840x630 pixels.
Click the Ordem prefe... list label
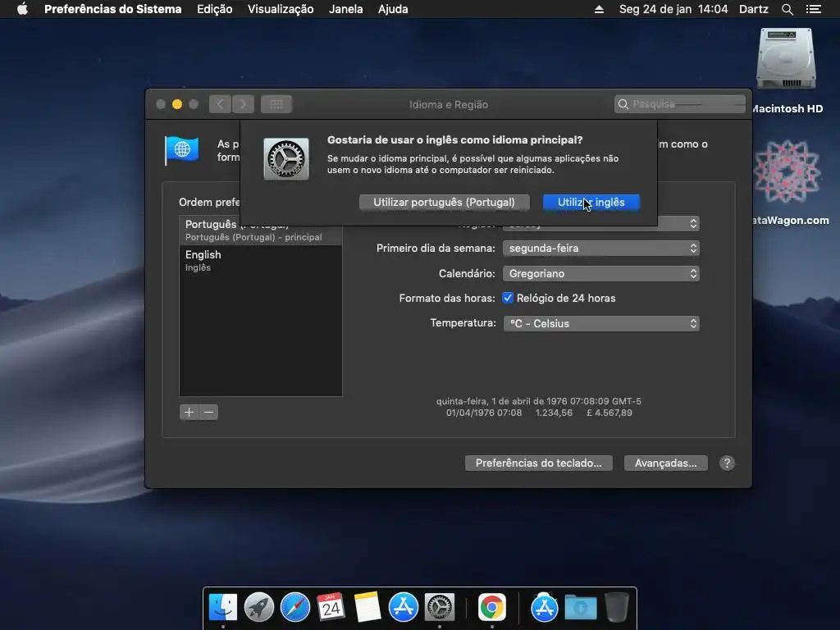click(209, 202)
